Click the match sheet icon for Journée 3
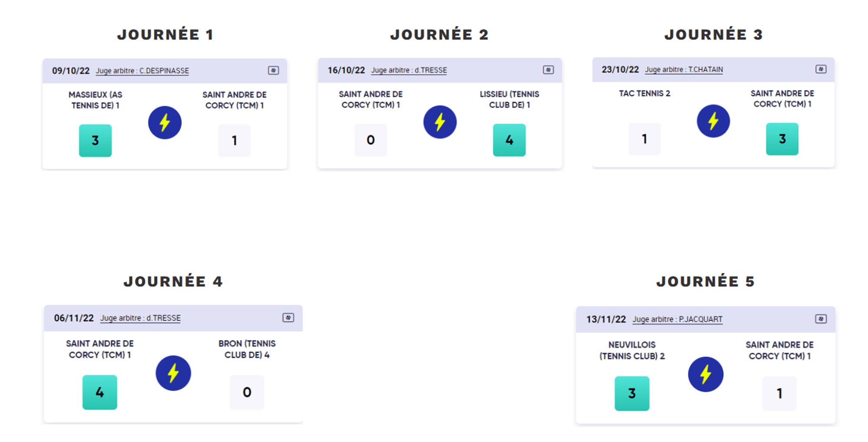This screenshot has height=442, width=868. (x=821, y=69)
